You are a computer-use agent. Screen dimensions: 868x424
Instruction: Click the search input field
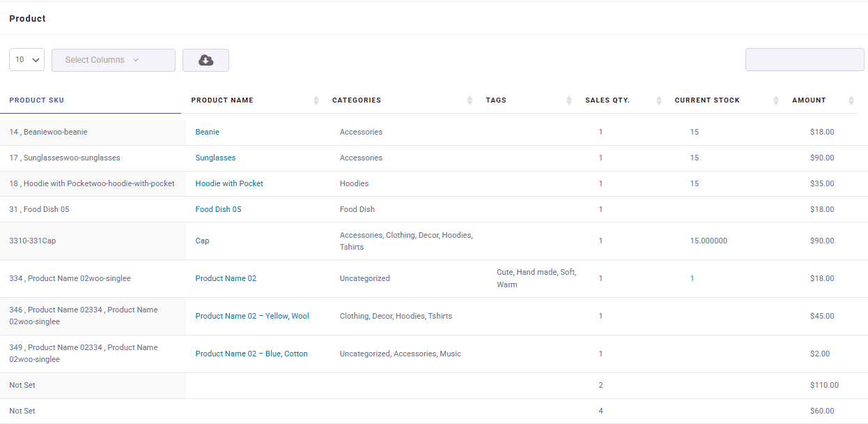click(805, 60)
